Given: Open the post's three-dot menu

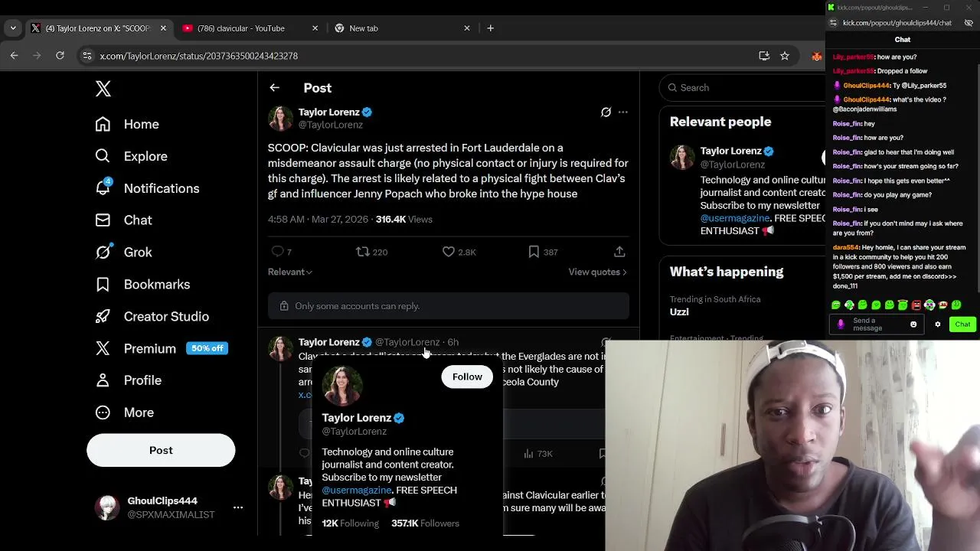Looking at the screenshot, I should (x=623, y=112).
